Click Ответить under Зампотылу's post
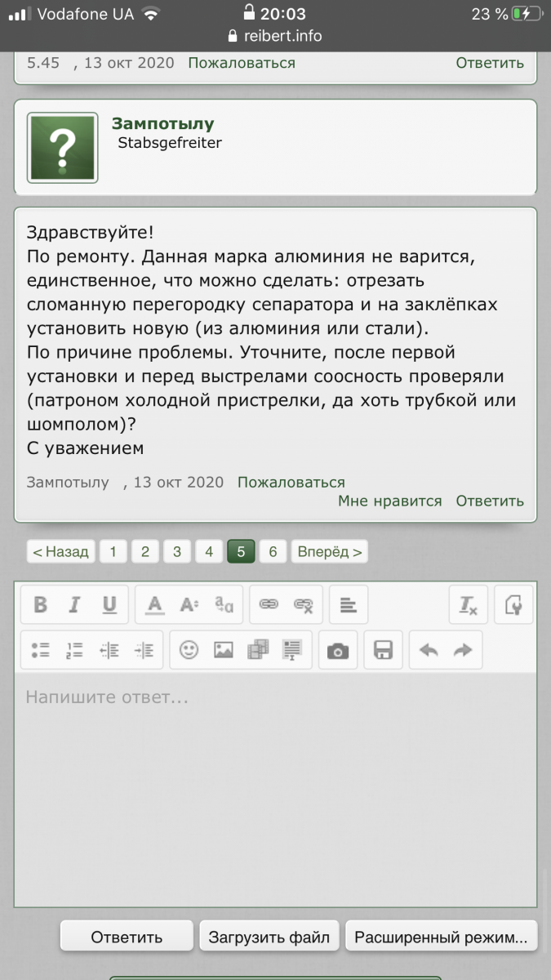Image resolution: width=551 pixels, height=980 pixels. [x=490, y=501]
